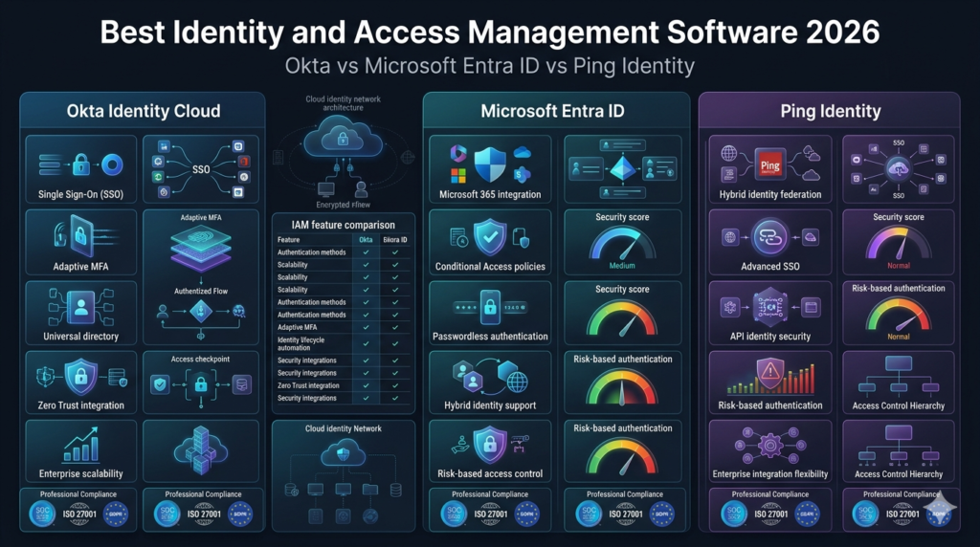The width and height of the screenshot is (980, 547).
Task: Click the phone-and-lock icon above Adaptive MFA label
Action: coord(80,236)
